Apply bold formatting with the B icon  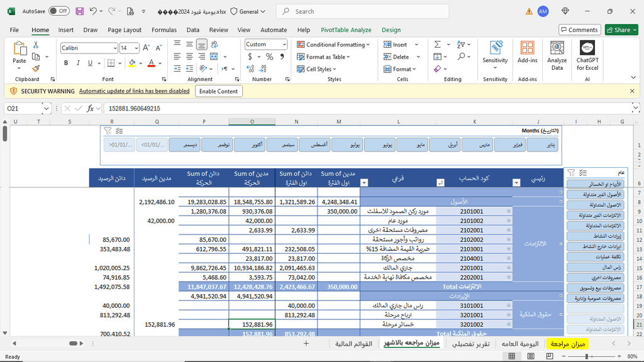point(66,63)
